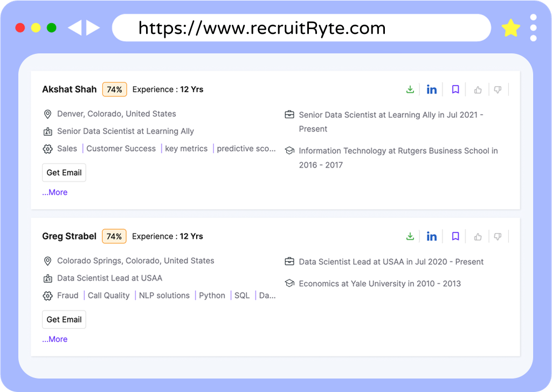Toggle thumbs up on Greg Strabel
This screenshot has width=552, height=392.
(x=478, y=236)
